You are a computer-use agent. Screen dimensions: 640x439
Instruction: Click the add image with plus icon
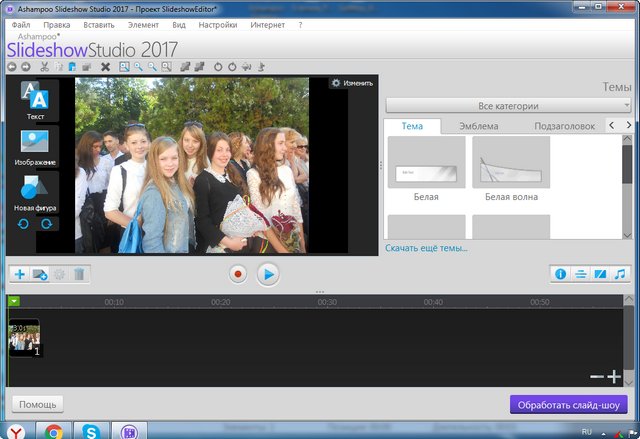(40, 274)
